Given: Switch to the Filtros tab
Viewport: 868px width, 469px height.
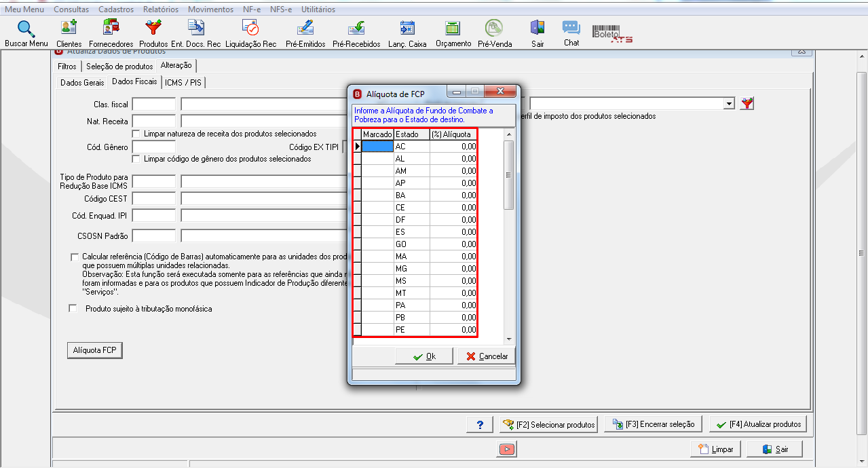Looking at the screenshot, I should tap(67, 67).
